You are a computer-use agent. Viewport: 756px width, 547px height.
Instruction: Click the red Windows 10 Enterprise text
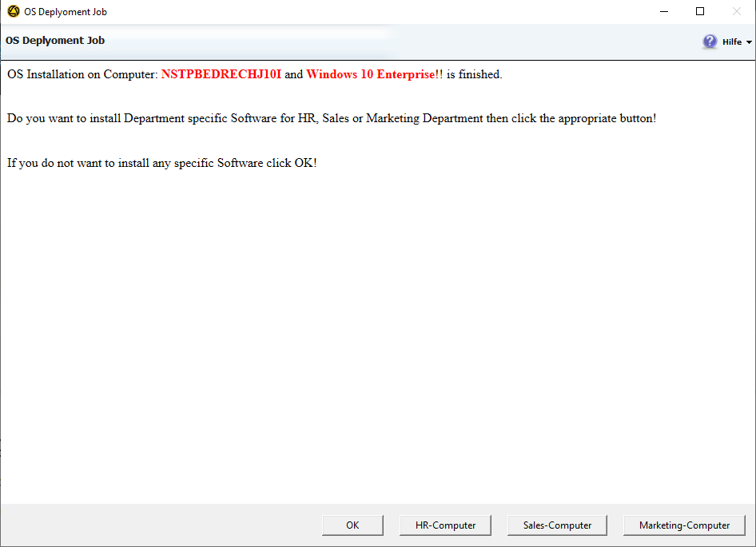pos(370,74)
